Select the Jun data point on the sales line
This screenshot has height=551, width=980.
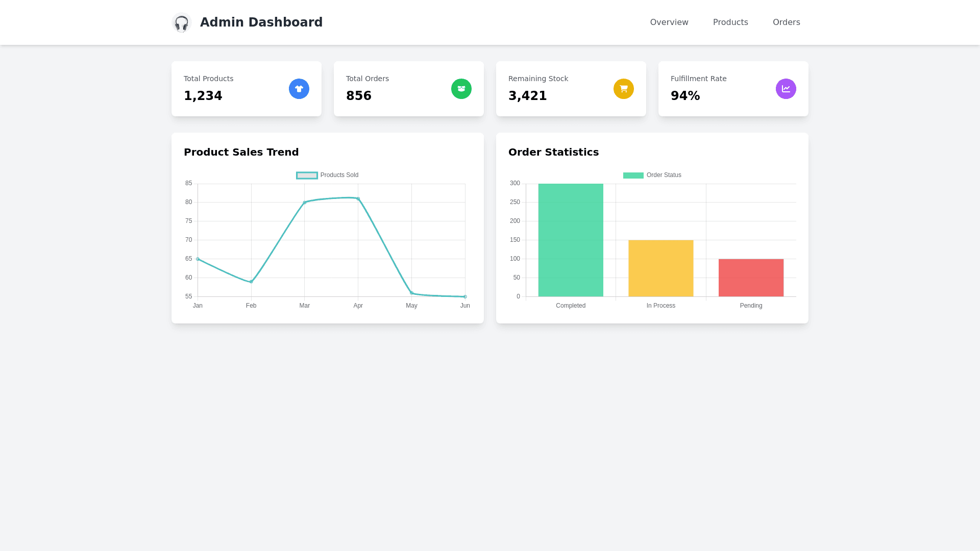464,296
